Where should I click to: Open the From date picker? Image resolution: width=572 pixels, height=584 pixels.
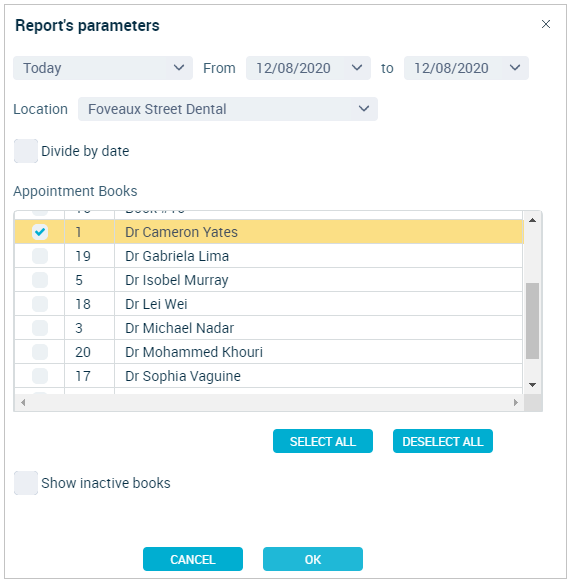click(308, 68)
